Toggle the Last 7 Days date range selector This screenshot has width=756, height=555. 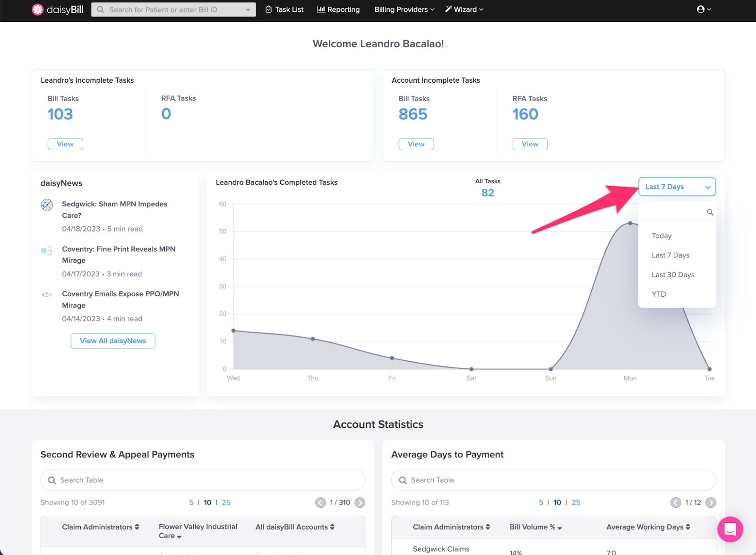coord(677,187)
